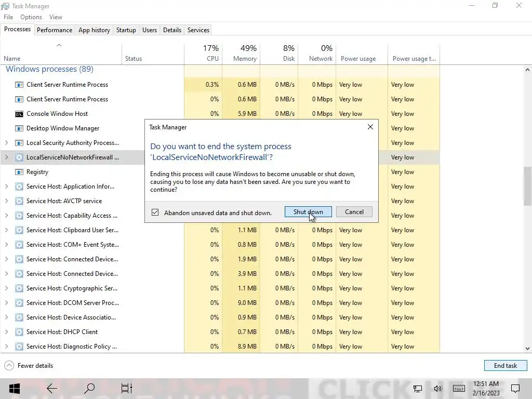Click the Service Host: Clipboard User Service icon

click(19, 230)
